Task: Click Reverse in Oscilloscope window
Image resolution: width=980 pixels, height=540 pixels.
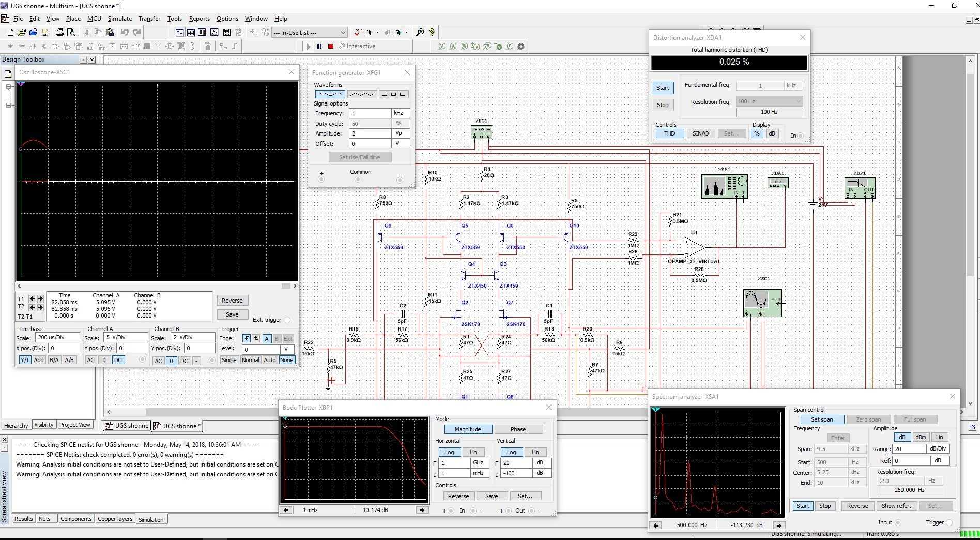Action: tap(232, 301)
